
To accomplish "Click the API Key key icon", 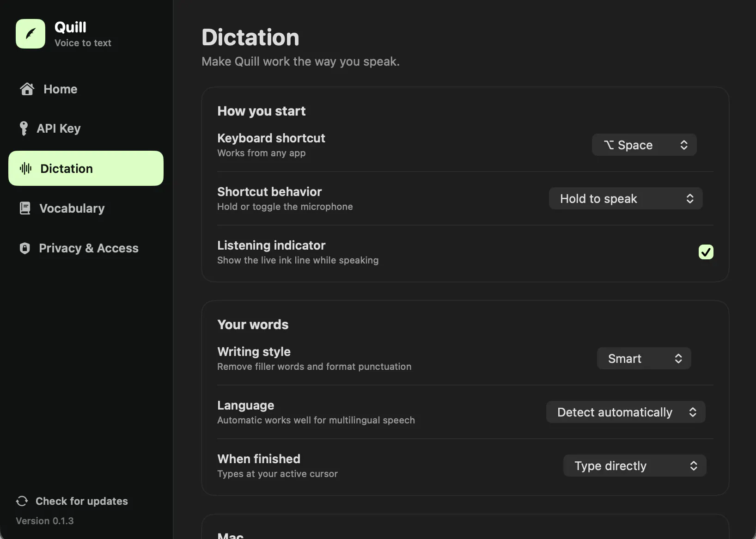I will click(24, 128).
